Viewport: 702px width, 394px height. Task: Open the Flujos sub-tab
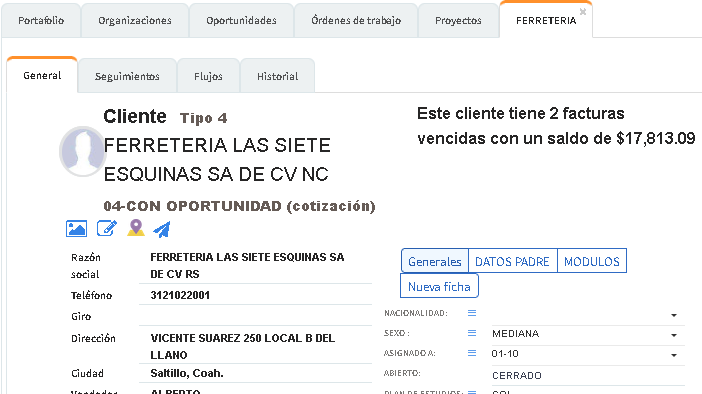tap(208, 77)
